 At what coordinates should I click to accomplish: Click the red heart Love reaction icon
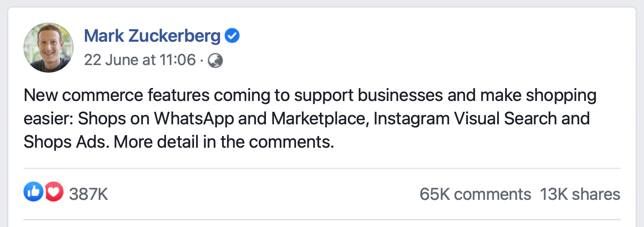coord(54,192)
